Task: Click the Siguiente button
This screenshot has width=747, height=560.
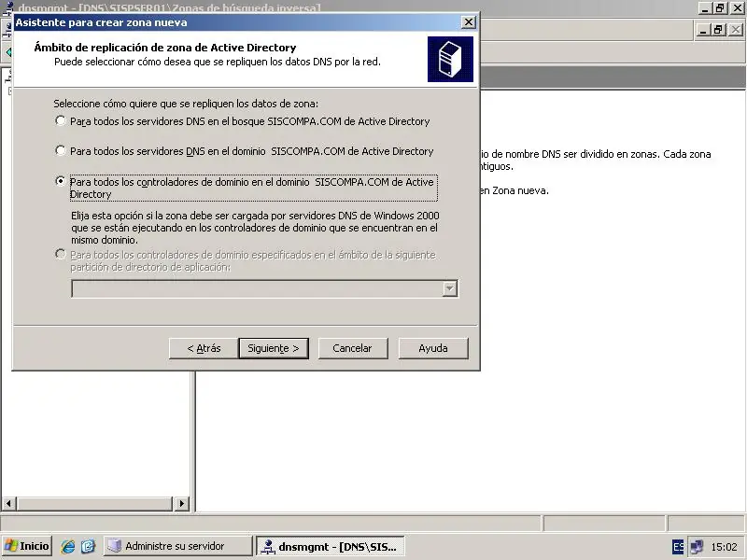Action: [x=274, y=348]
